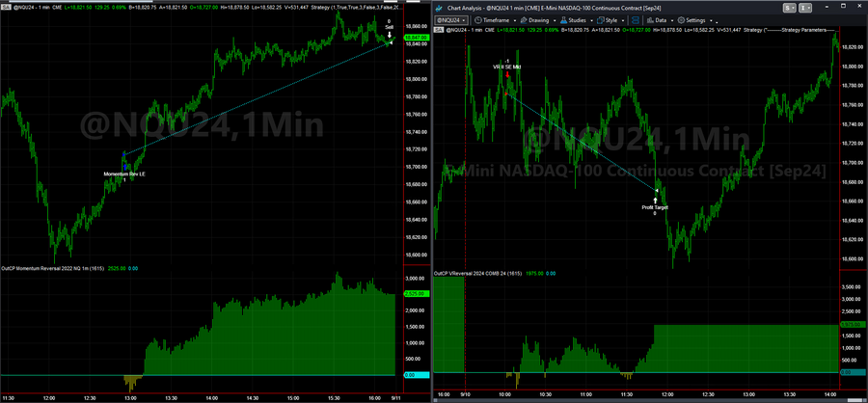The width and height of the screenshot is (868, 403).
Task: Click the 12:00 time label on right chart axis
Action: pos(667,395)
